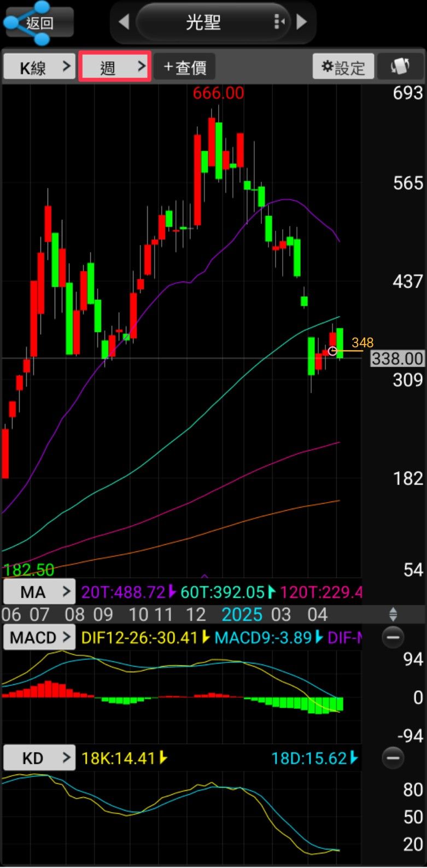This screenshot has height=868, width=427.
Task: Go to next stock with right arrow
Action: [x=301, y=22]
